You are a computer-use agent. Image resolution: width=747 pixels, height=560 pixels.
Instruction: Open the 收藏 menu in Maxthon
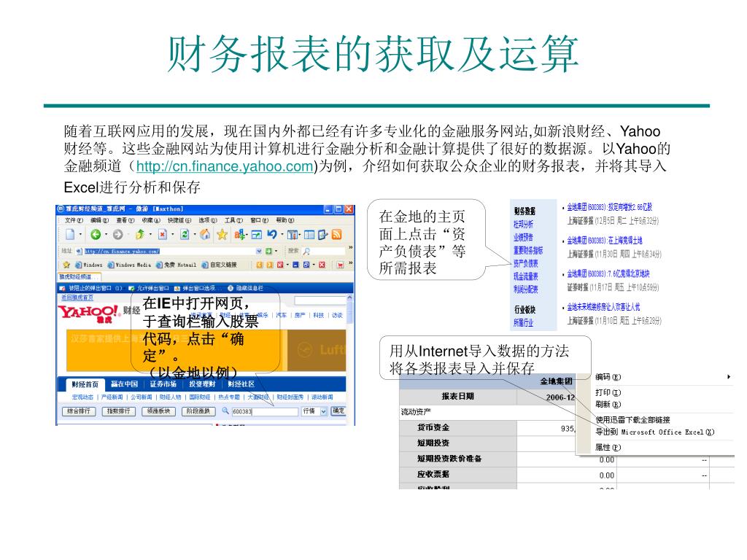(x=151, y=220)
